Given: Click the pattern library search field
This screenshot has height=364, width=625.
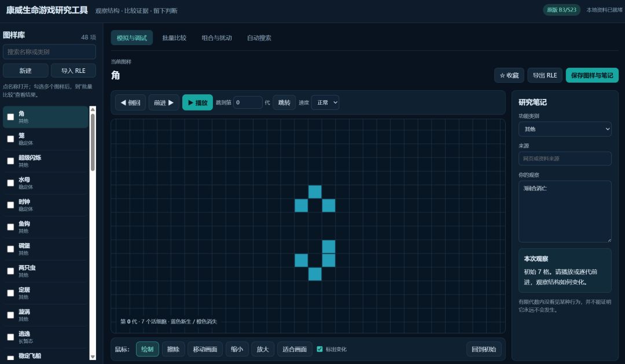Looking at the screenshot, I should click(x=49, y=52).
